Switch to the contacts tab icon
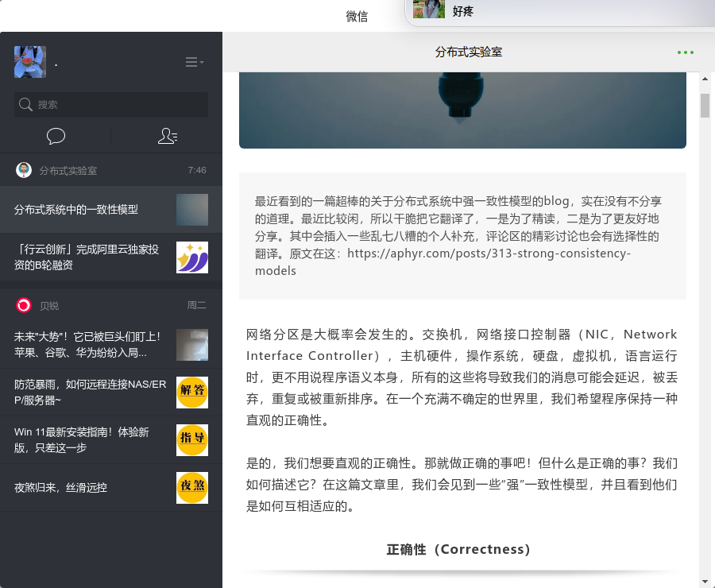The image size is (715, 588). pos(168,136)
